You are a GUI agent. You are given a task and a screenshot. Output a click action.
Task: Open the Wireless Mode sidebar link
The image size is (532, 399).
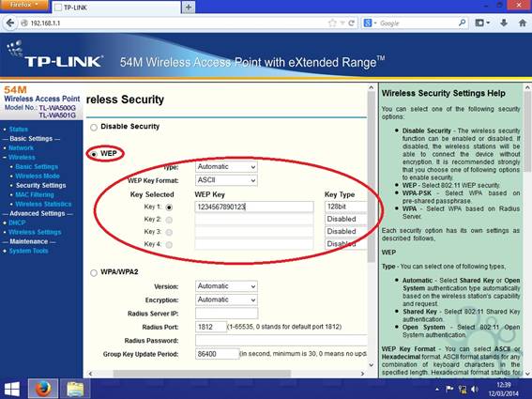(x=38, y=176)
